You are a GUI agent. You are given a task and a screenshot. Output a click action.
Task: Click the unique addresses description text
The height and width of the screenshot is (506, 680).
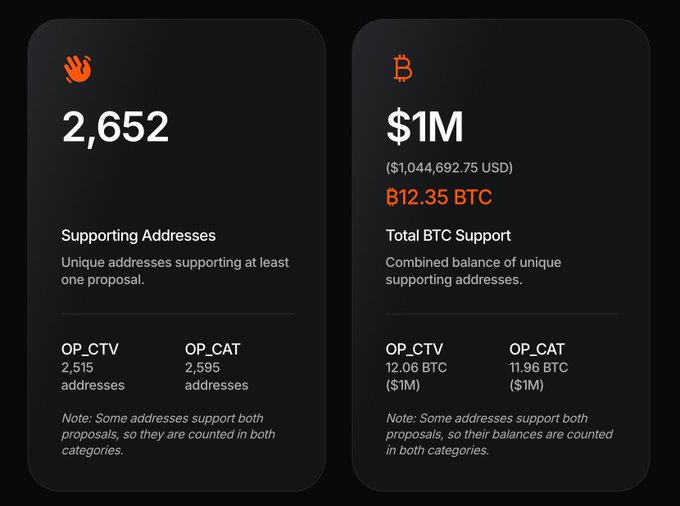(175, 271)
